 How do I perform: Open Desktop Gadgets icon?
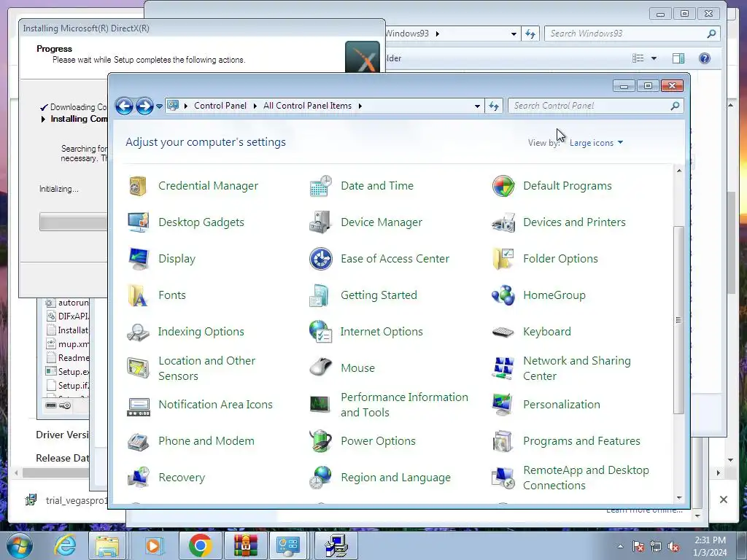click(x=138, y=222)
